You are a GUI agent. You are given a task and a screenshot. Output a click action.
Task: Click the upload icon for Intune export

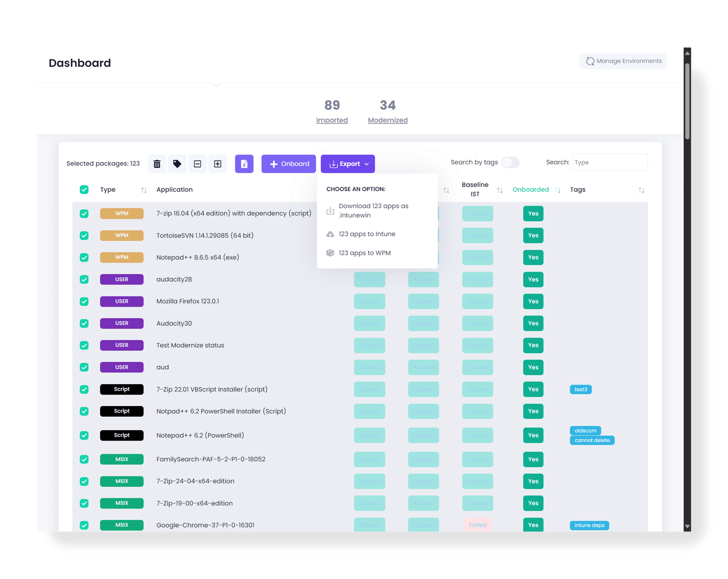click(x=330, y=234)
